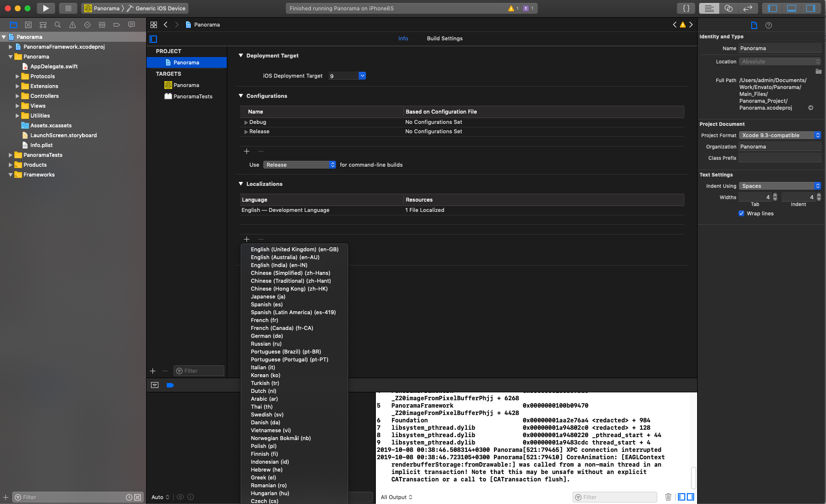Open the find navigator
Image resolution: width=826 pixels, height=504 pixels.
tap(58, 25)
